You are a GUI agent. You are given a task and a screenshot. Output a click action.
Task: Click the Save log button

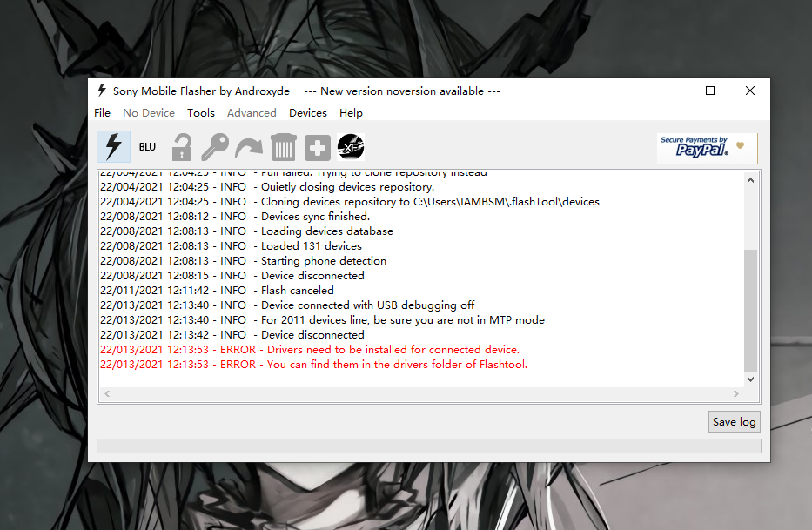734,422
